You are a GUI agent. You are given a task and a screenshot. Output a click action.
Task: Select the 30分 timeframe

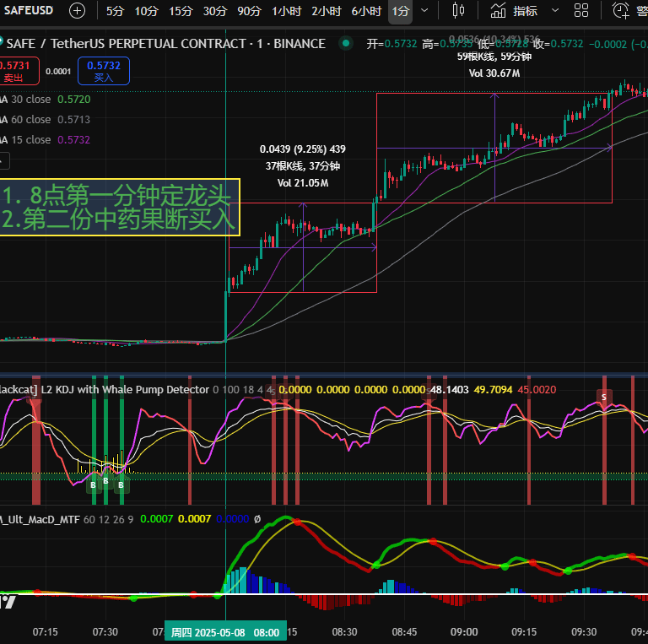[215, 11]
